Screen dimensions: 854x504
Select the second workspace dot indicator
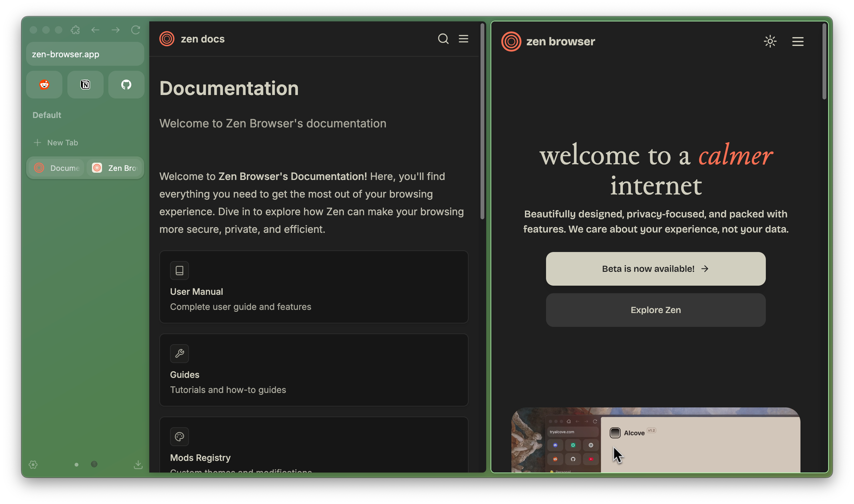(94, 464)
